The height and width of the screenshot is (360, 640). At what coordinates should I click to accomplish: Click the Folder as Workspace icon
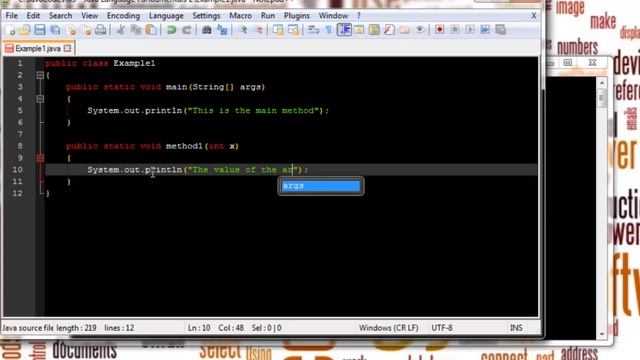(404, 30)
